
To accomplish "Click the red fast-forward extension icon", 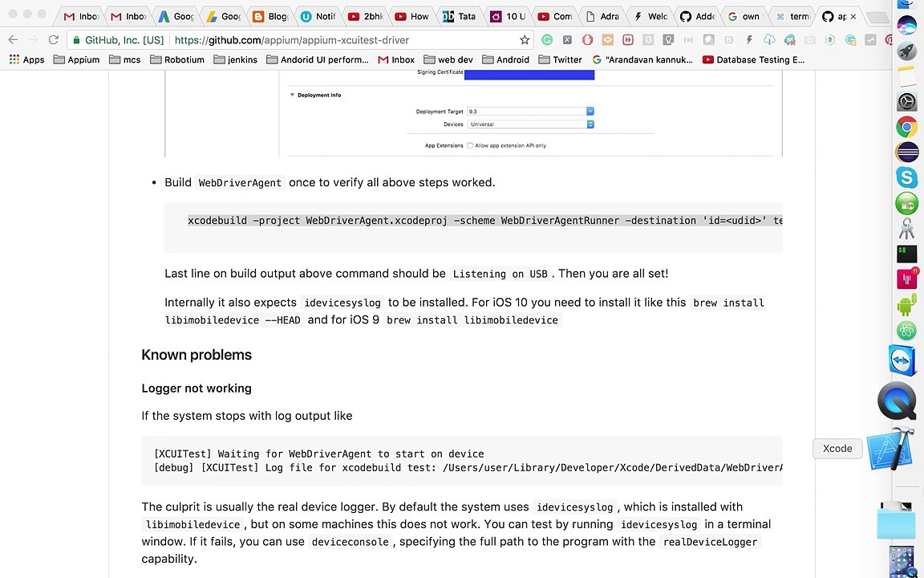I will coord(627,40).
